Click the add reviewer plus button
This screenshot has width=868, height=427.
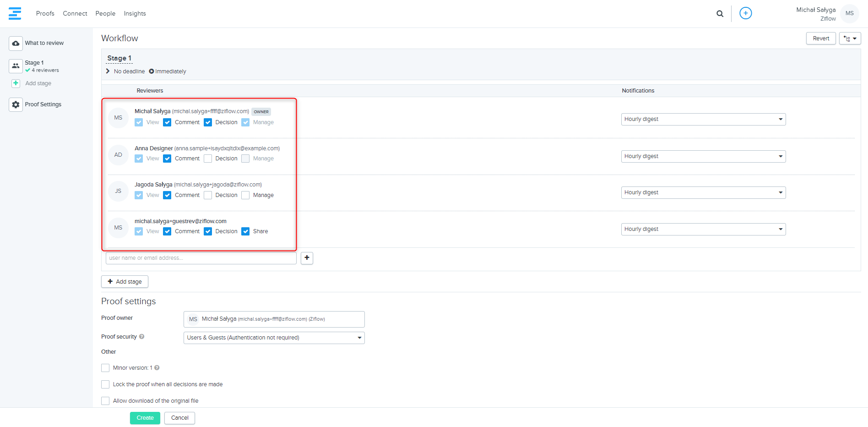pos(307,258)
